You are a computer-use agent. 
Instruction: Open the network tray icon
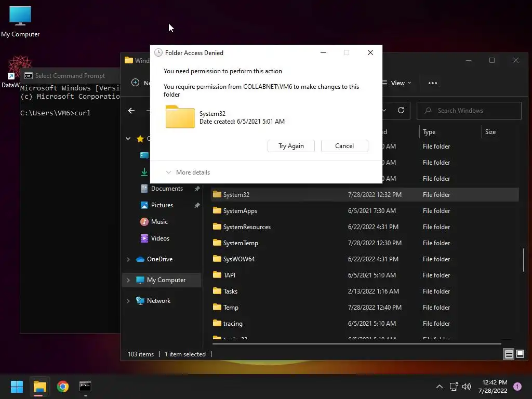pyautogui.click(x=454, y=387)
